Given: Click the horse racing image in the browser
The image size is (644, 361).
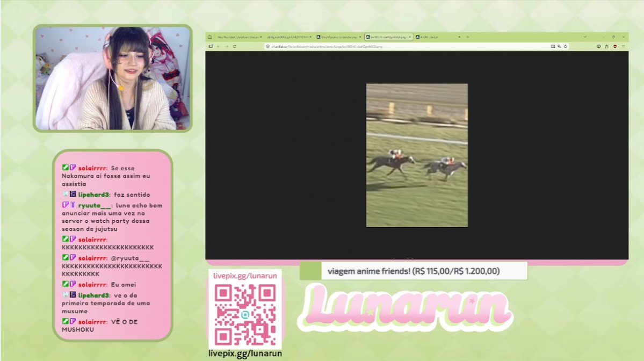Looking at the screenshot, I should tap(417, 155).
